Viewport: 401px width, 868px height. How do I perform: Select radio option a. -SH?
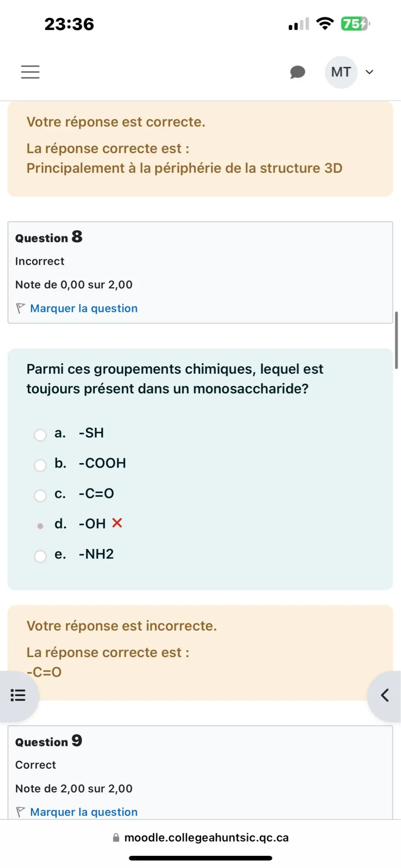click(x=40, y=434)
